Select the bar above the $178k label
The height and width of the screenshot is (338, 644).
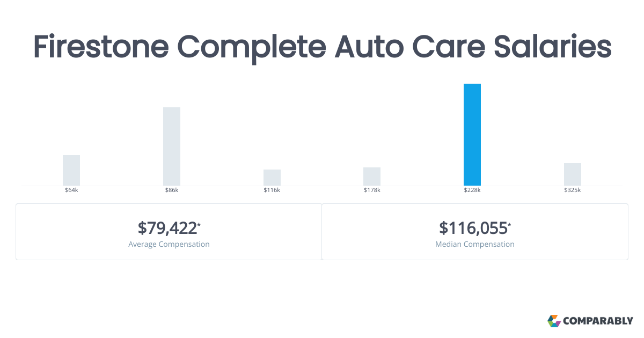point(372,177)
